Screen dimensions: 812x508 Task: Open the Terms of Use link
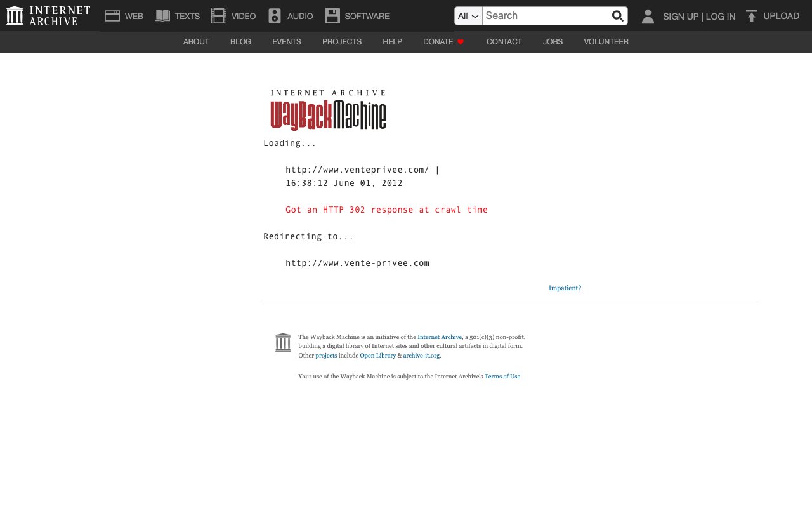click(502, 377)
